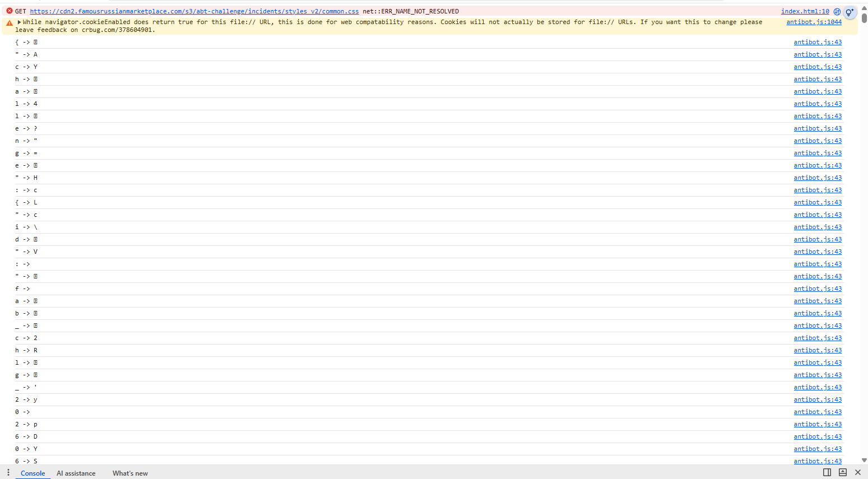Open antibot.js:43 link on 'c -> 2' row
Screen dimensions: 868x479
pos(818,338)
